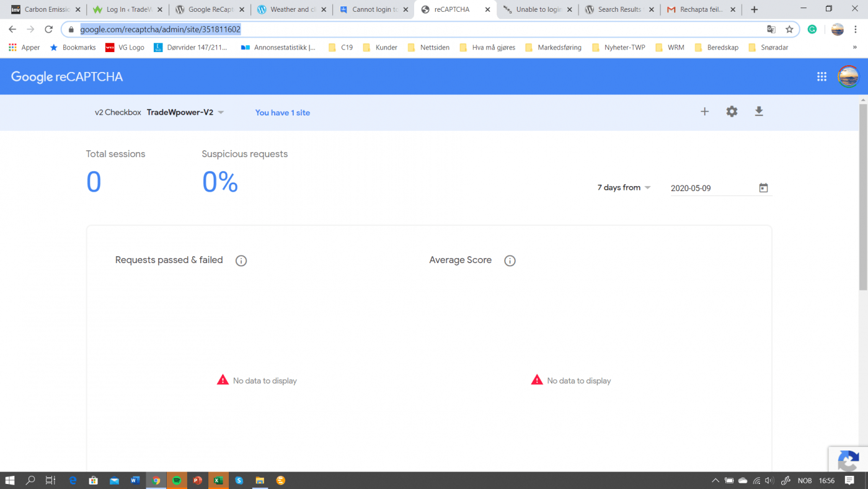Open the Kunder bookmarks folder
Viewport: 868px width, 489px height.
[380, 47]
